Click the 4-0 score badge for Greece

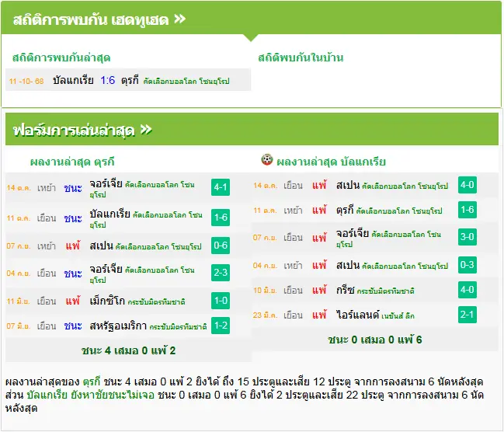pos(468,290)
